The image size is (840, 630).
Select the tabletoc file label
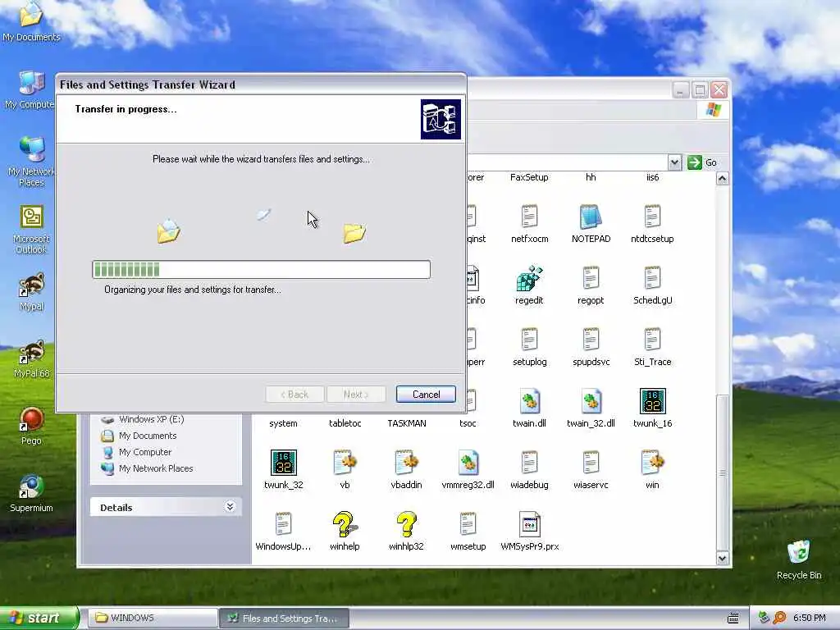tap(345, 423)
